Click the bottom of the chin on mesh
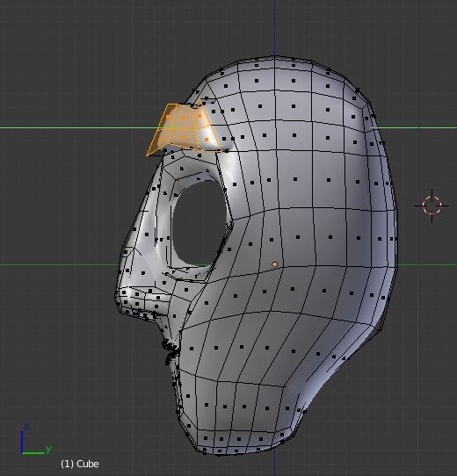The width and height of the screenshot is (457, 476). 219,452
